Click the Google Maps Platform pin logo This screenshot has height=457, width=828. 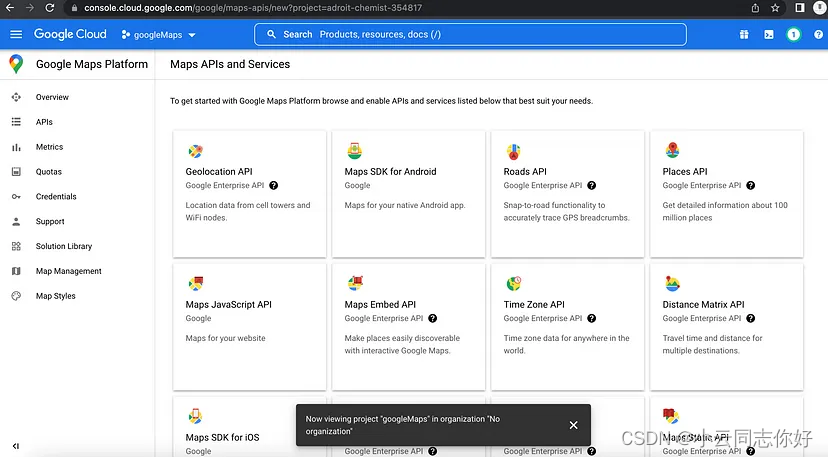[x=16, y=64]
